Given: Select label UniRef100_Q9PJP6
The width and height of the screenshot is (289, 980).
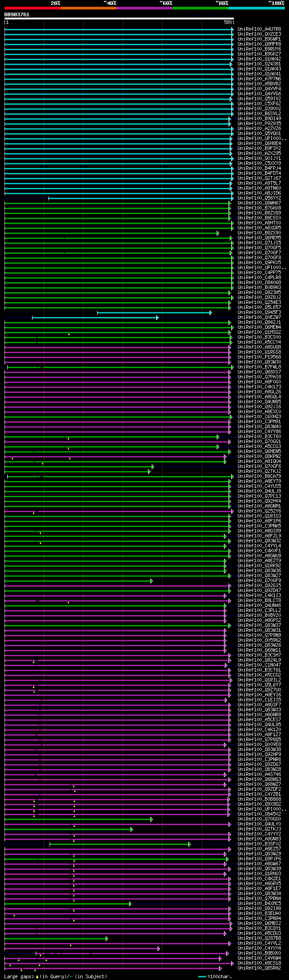Looking at the screenshot, I should (259, 859).
